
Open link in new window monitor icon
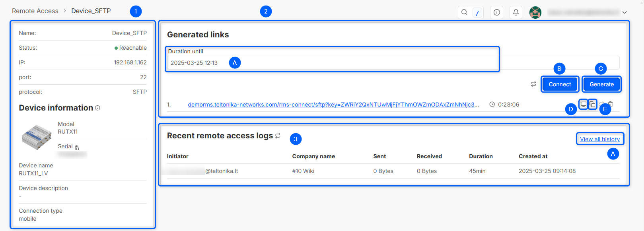583,104
